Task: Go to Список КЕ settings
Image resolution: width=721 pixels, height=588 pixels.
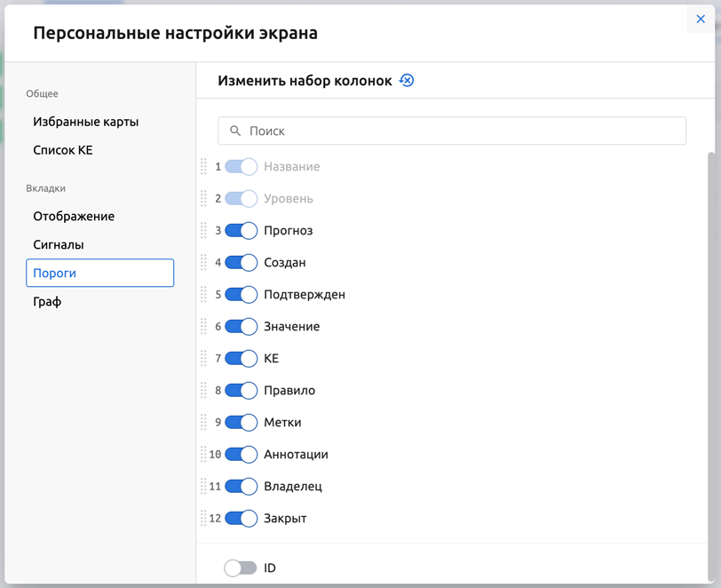Action: [x=63, y=151]
